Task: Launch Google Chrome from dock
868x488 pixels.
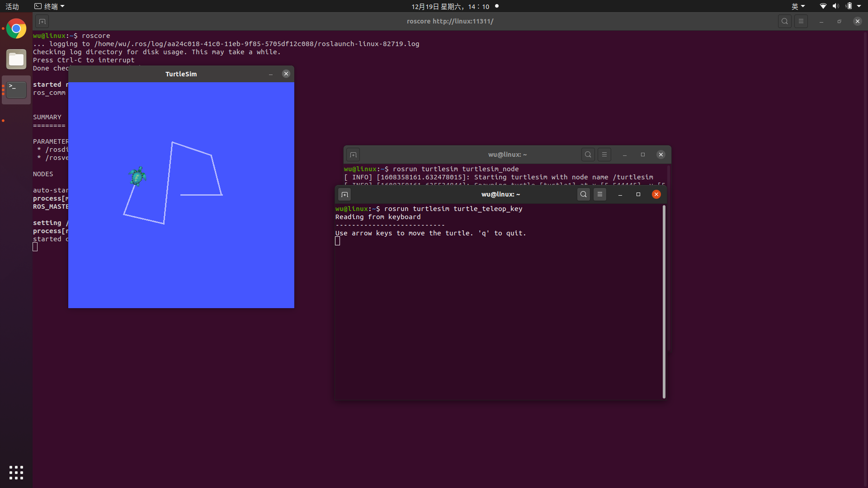Action: pos(16,29)
